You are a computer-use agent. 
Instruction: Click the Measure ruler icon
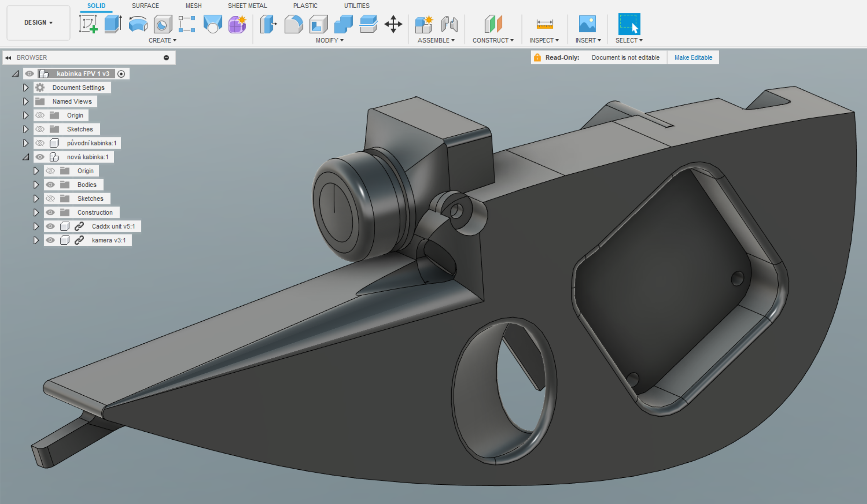[x=545, y=24]
